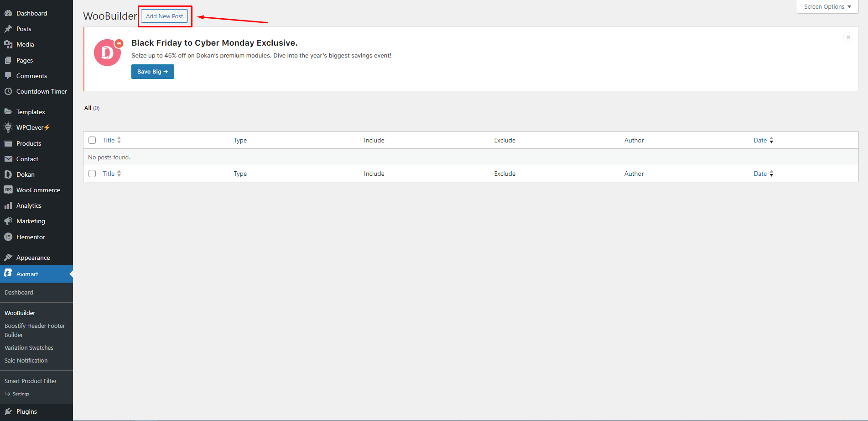Click the WooCommerce woo icon

8,190
